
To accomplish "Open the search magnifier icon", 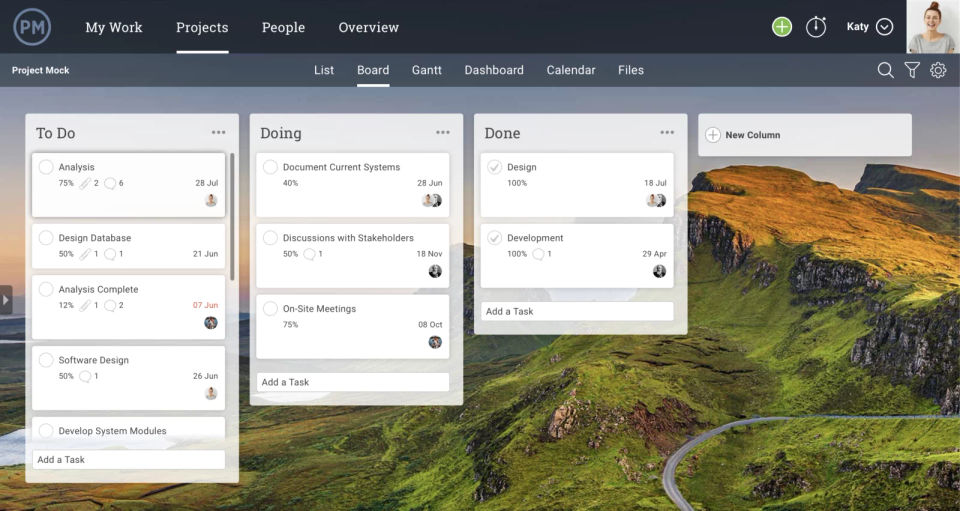I will click(885, 70).
